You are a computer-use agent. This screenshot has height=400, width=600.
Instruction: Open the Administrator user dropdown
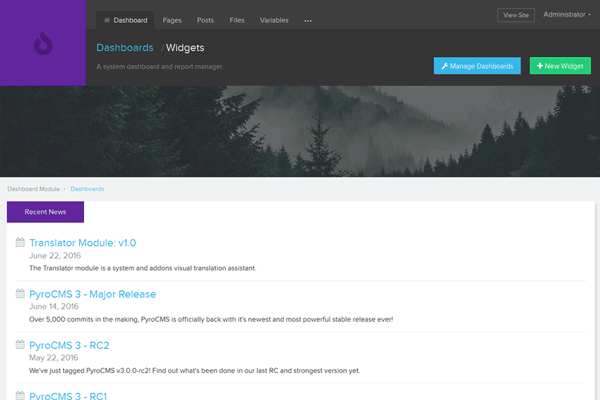click(567, 15)
